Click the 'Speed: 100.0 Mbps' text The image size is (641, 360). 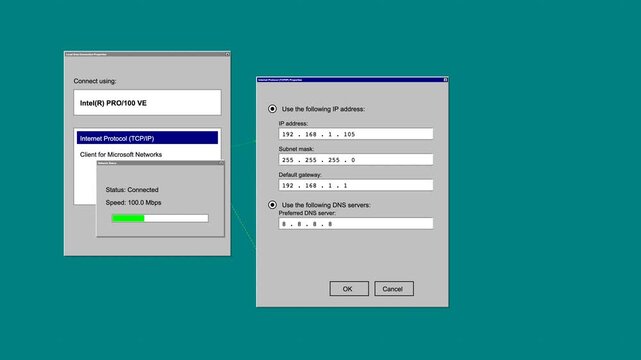click(x=133, y=202)
